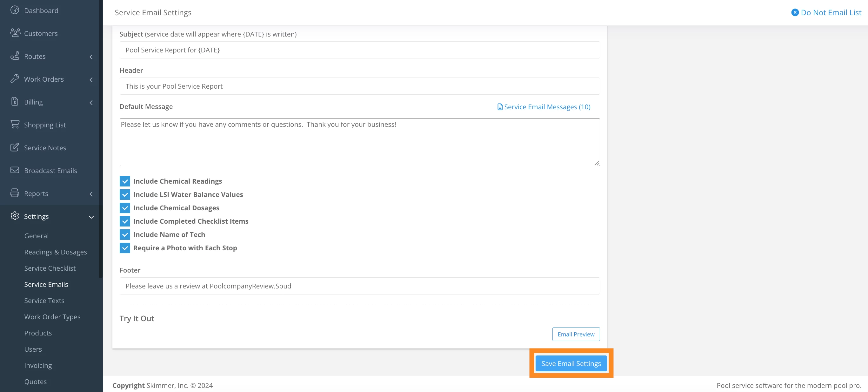868x392 pixels.
Task: Click the Dashboard gauge icon
Action: (15, 10)
